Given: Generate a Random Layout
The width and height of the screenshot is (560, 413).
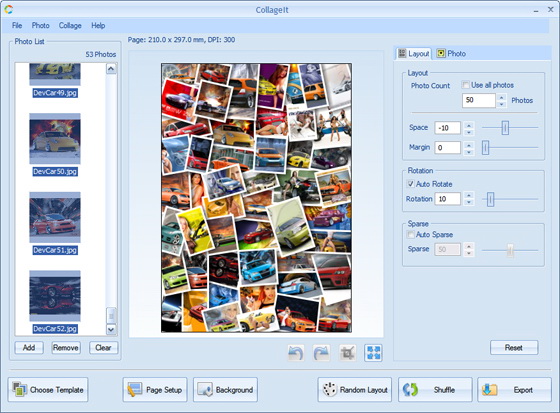Looking at the screenshot, I should pos(355,390).
